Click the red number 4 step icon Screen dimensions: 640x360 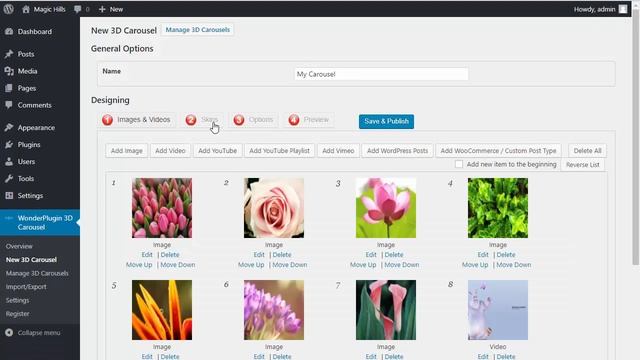click(294, 120)
